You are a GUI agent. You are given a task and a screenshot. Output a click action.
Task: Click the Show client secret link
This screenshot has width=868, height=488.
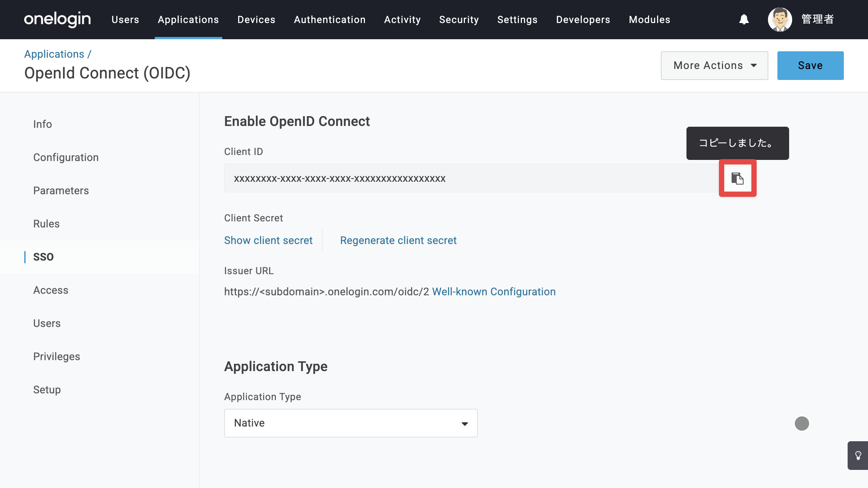[x=268, y=241]
